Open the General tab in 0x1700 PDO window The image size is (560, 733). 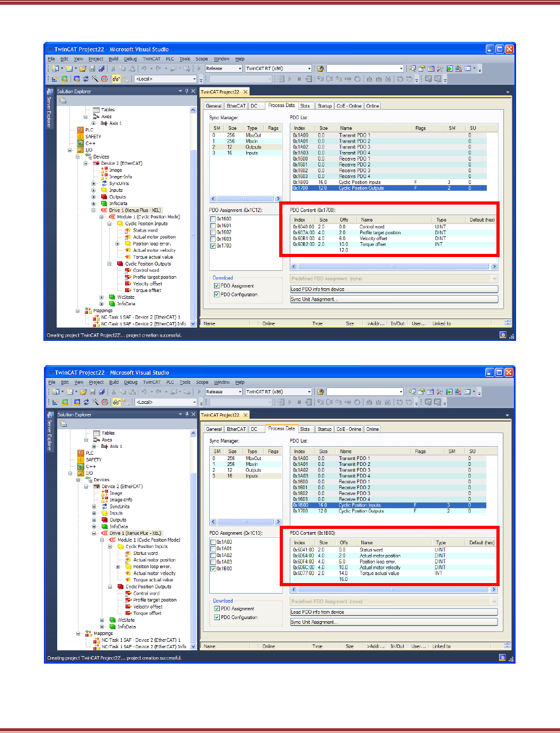click(214, 106)
